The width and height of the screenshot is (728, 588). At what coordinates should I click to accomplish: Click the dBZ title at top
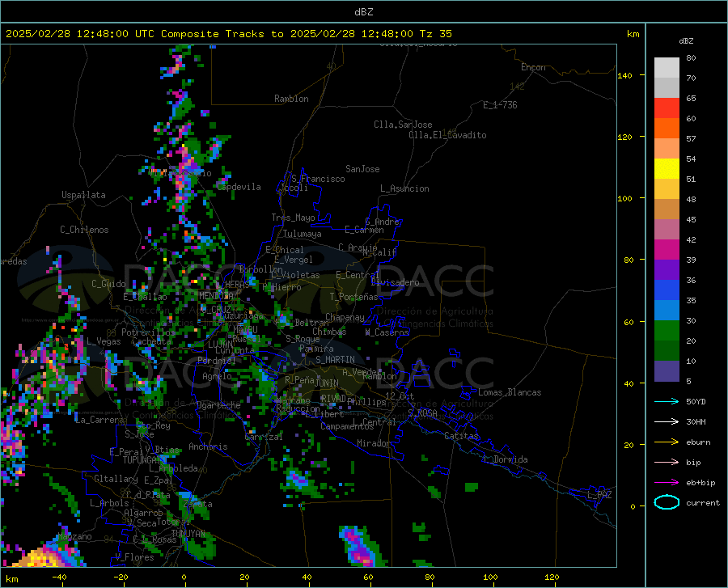(x=363, y=12)
